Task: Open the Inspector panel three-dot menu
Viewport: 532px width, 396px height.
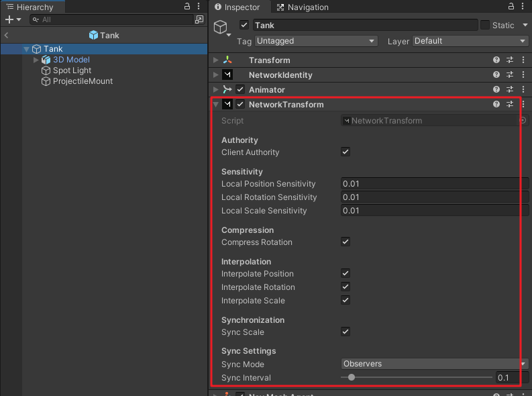Action: [523, 6]
